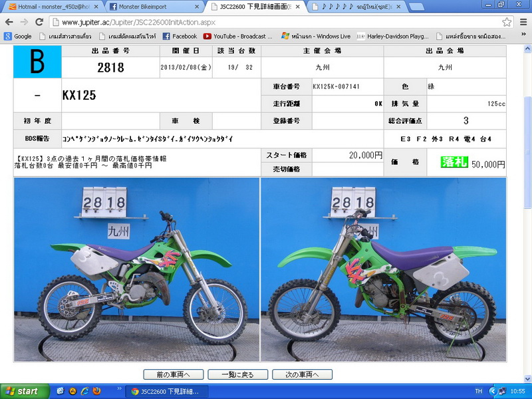Enlarge the right-side KX125 photo
The height and width of the screenshot is (399, 532).
coord(384,269)
